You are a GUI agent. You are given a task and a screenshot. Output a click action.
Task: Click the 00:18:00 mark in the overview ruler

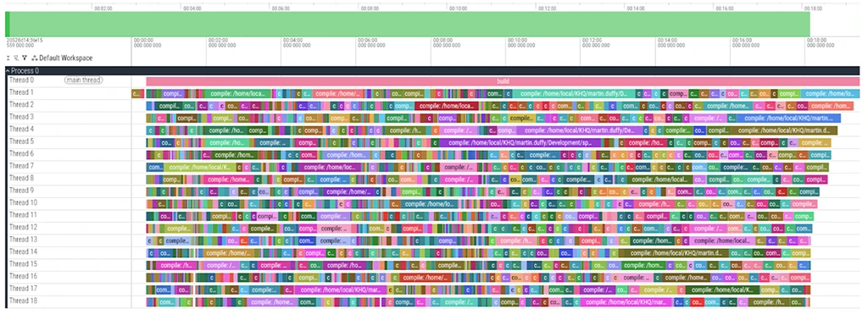pos(813,8)
